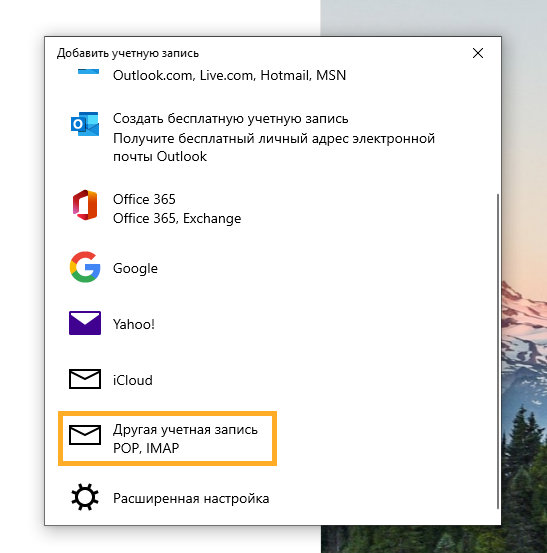Pick the Yahoo! account label
Image resolution: width=547 pixels, height=553 pixels.
pyautogui.click(x=134, y=324)
